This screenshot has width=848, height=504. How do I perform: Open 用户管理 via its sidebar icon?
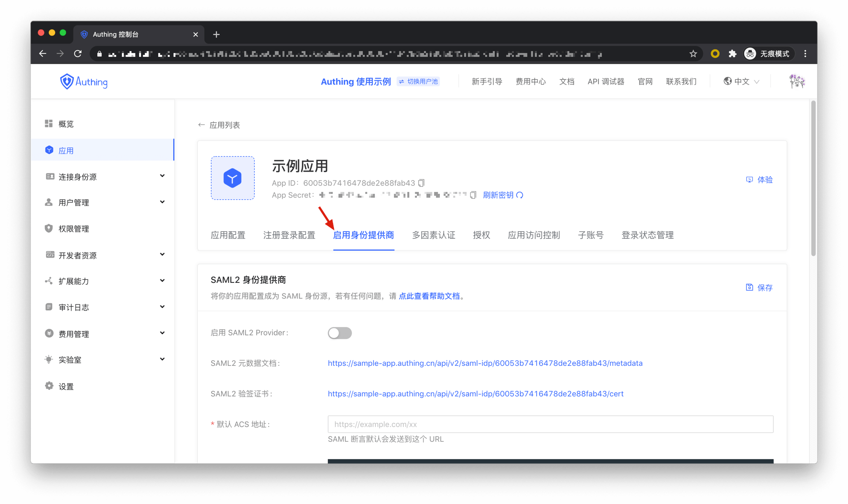pyautogui.click(x=49, y=202)
